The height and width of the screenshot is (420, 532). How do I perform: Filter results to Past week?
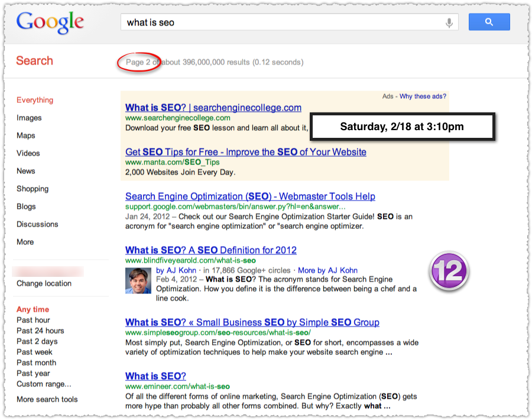coord(35,352)
